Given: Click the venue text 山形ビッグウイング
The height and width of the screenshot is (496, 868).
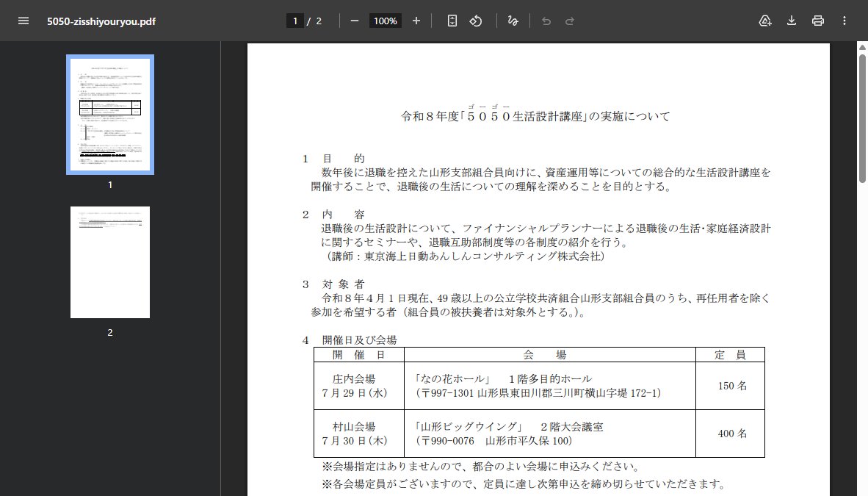Looking at the screenshot, I should point(469,427).
